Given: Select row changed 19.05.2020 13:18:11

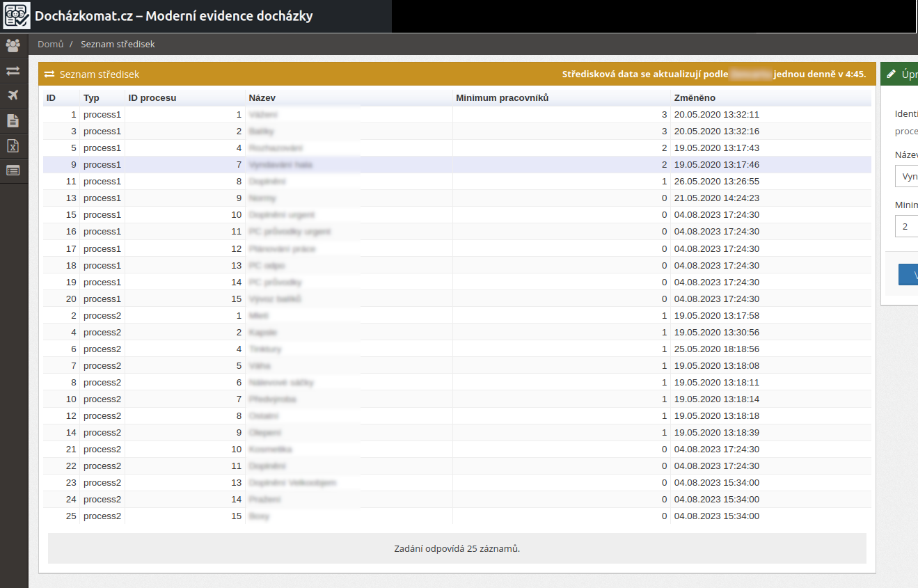Looking at the screenshot, I should tap(457, 382).
